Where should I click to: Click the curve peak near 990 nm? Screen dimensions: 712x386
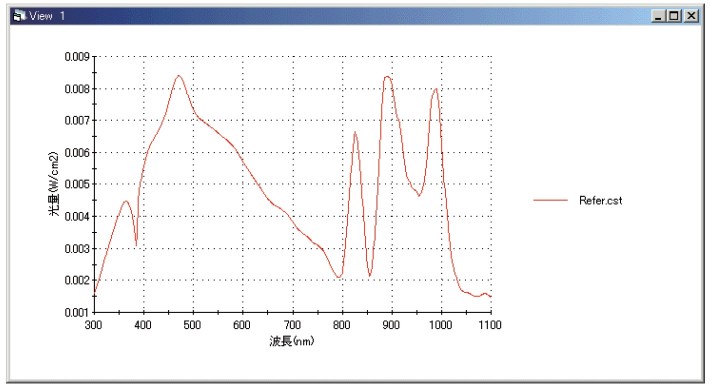(x=436, y=89)
